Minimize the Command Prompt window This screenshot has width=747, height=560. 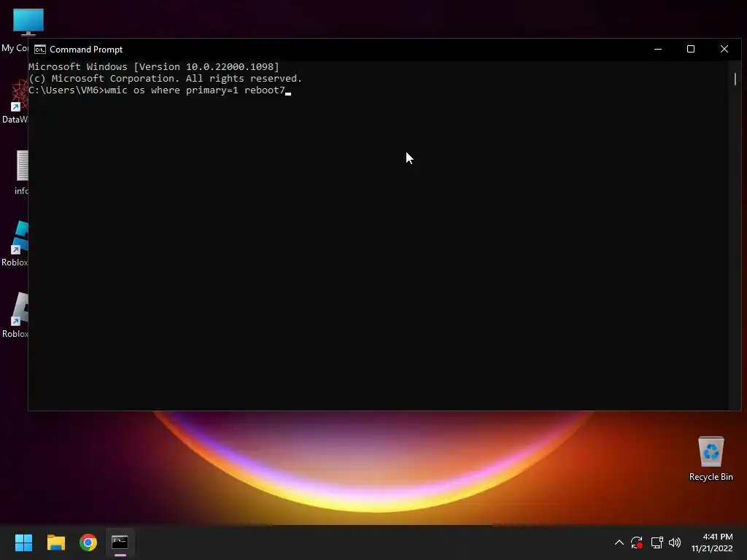click(658, 49)
